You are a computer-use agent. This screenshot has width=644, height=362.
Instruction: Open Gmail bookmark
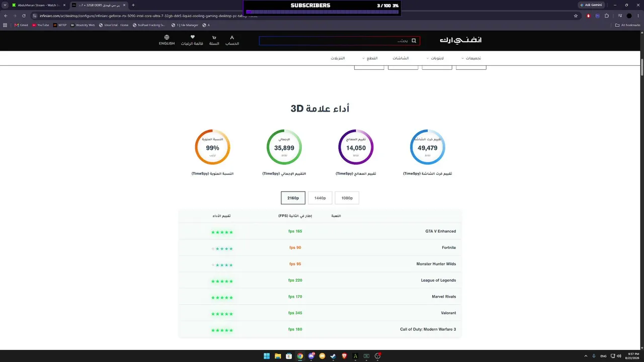pos(21,25)
